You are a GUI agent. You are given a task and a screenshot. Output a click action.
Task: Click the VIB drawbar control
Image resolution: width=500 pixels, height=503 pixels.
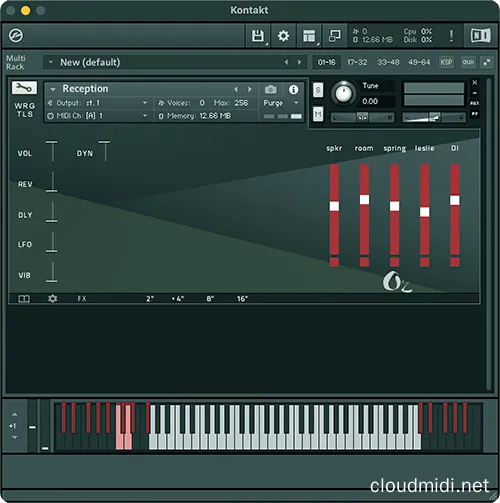pos(52,272)
